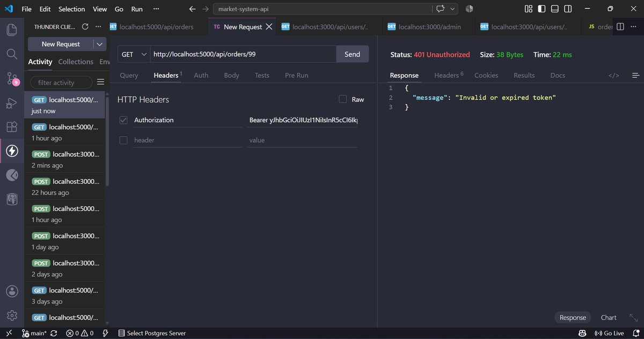Open the response panel hamburger menu
The width and height of the screenshot is (644, 339).
636,76
